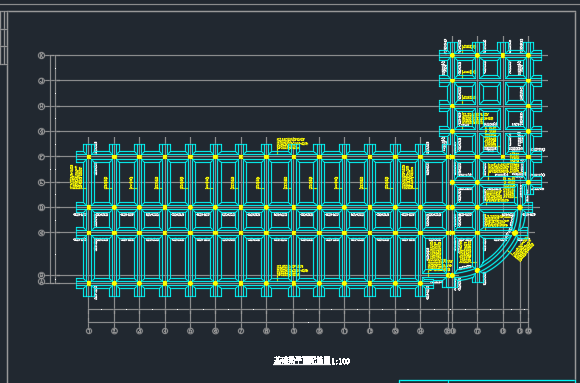Select grid axis bubble K at the top of the left column

[x=41, y=56]
